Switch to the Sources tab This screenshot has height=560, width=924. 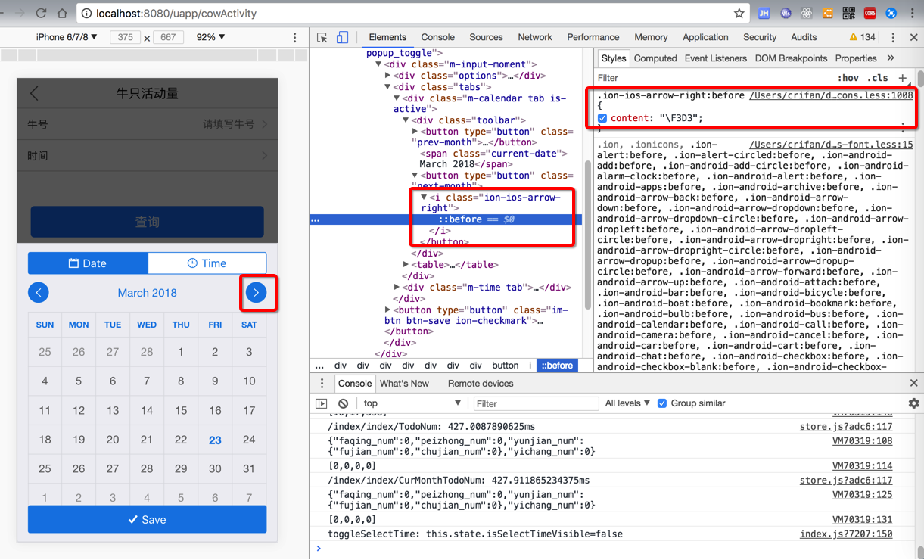[486, 37]
